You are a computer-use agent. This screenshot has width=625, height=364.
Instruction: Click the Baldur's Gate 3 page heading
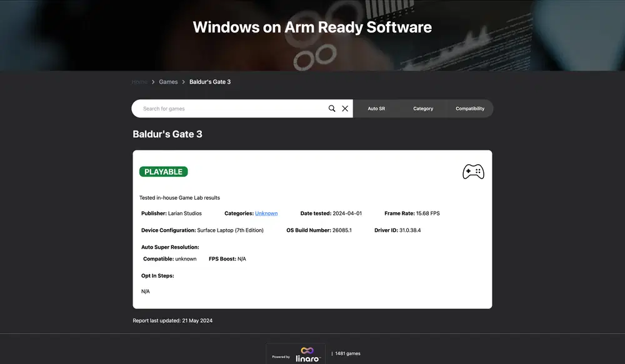(167, 134)
